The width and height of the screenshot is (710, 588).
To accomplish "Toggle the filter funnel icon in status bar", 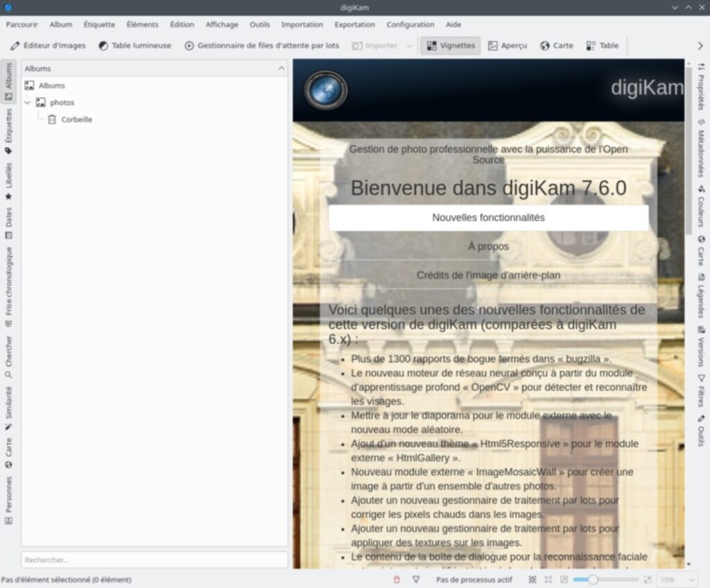I will click(416, 580).
